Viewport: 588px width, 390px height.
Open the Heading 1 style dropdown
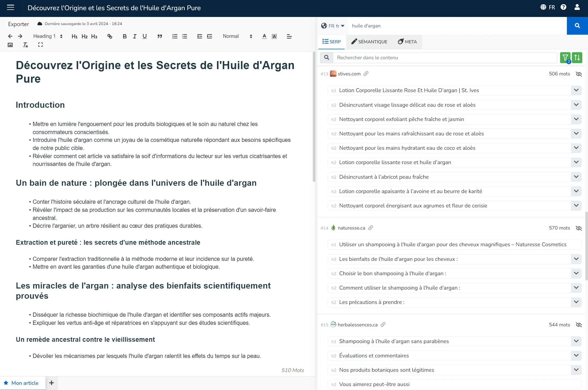[48, 36]
